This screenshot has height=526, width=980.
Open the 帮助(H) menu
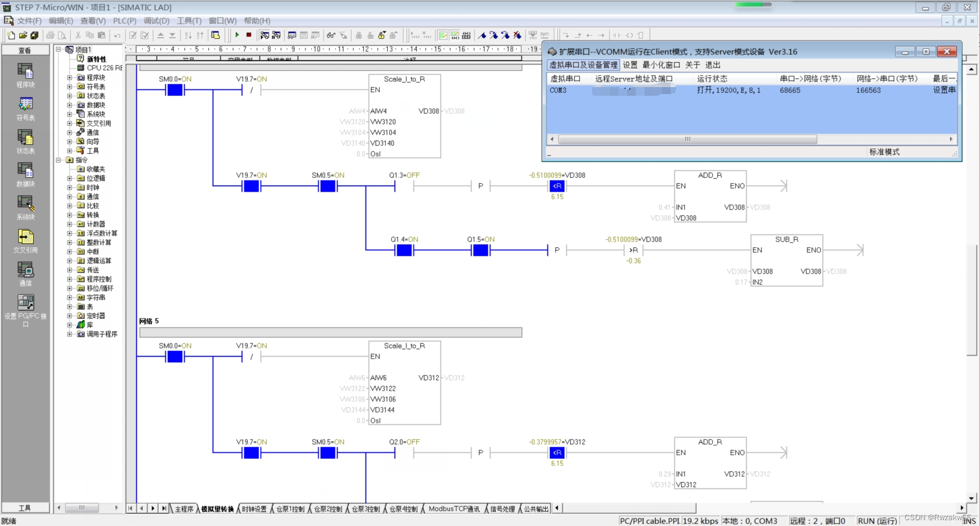[x=257, y=21]
